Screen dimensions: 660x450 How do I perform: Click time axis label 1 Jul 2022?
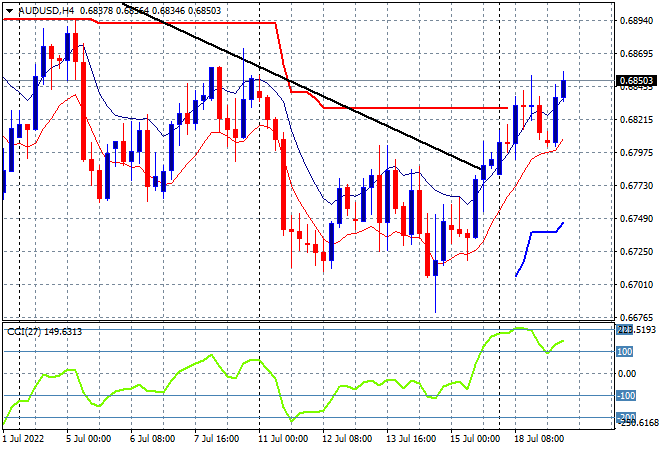23,439
